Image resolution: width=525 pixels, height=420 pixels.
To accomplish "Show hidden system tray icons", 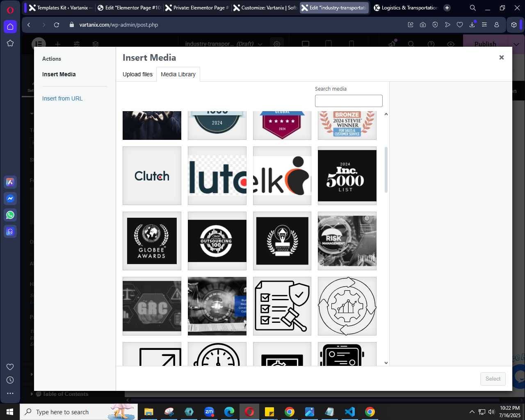I will [472, 412].
